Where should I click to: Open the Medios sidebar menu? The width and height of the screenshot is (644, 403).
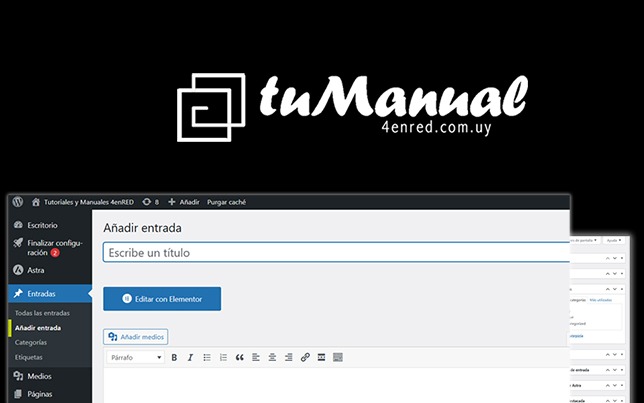coord(40,376)
